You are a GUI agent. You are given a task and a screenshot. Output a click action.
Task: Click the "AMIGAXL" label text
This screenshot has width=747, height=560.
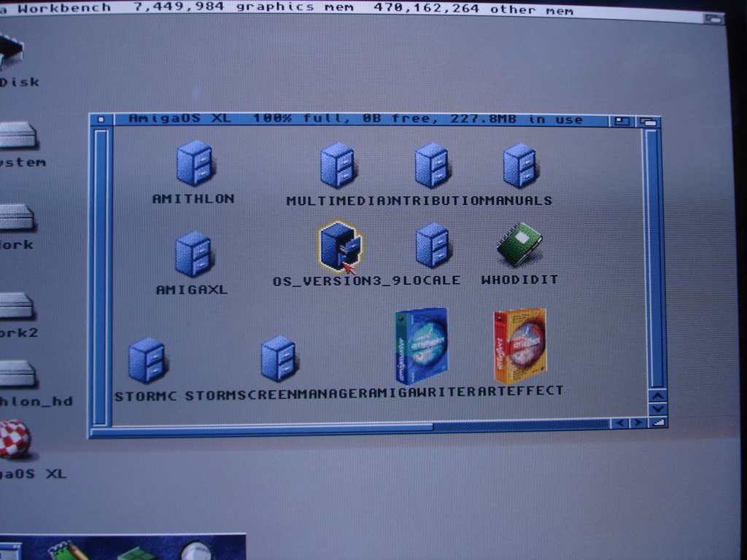point(192,289)
